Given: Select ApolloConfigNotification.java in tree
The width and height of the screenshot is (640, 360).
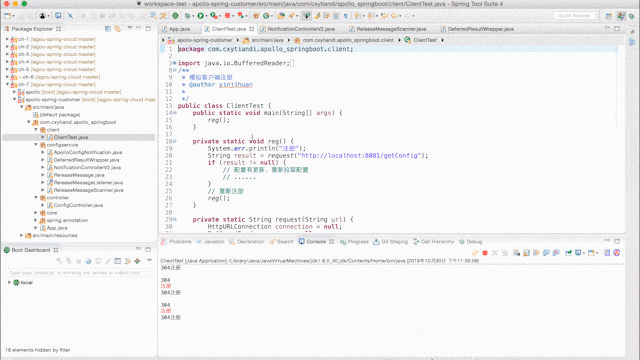Looking at the screenshot, I should (88, 152).
